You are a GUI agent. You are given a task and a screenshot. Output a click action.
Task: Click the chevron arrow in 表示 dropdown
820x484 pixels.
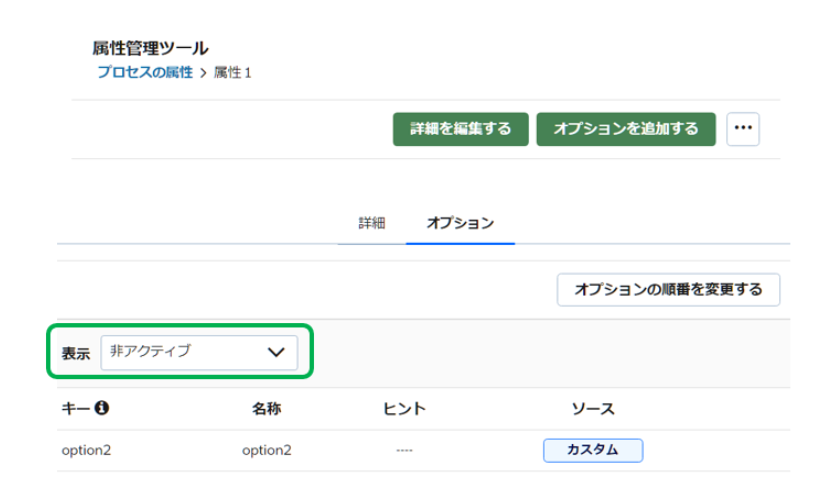(276, 352)
